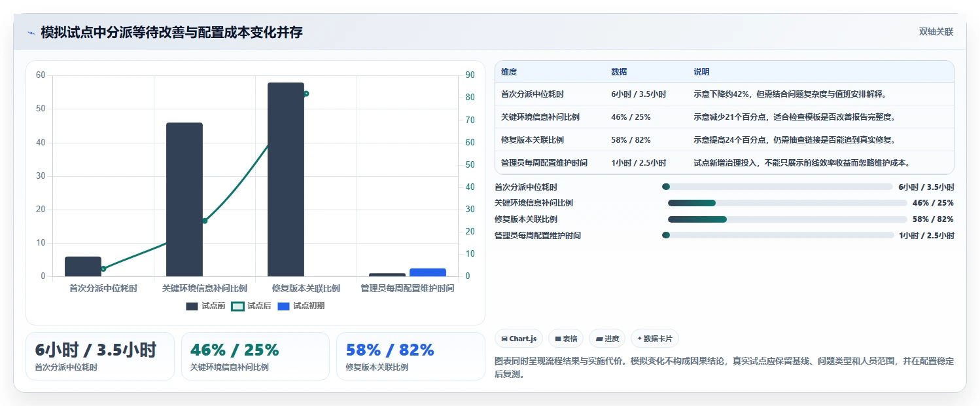This screenshot has height=406, width=980.
Task: Click the chart title 模拟试点中分派等待改善与配置成本变化并存
Action: pos(171,33)
